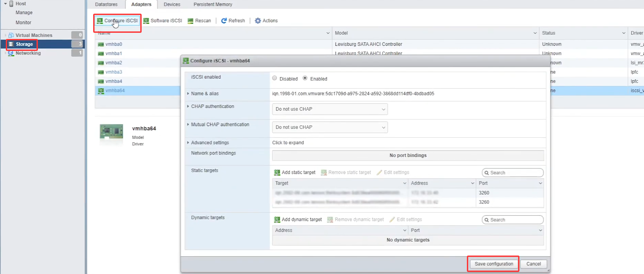Screen dimensions: 644x274
Task: Click the Cancel button
Action: (533, 264)
